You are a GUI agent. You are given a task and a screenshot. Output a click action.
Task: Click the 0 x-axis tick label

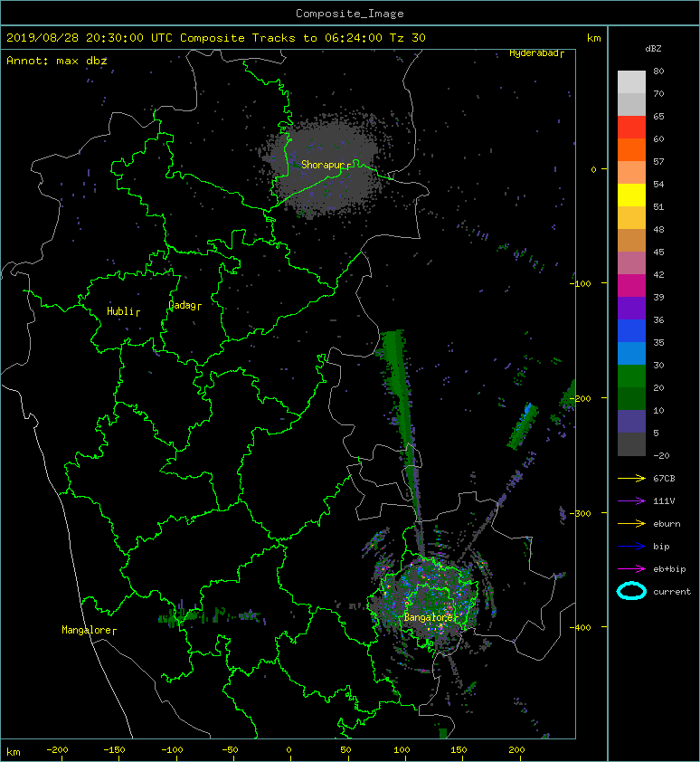289,750
